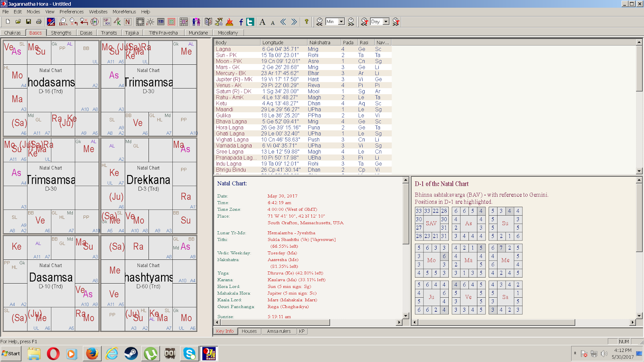Select the KP bottom tab
644x362 pixels.
(302, 331)
